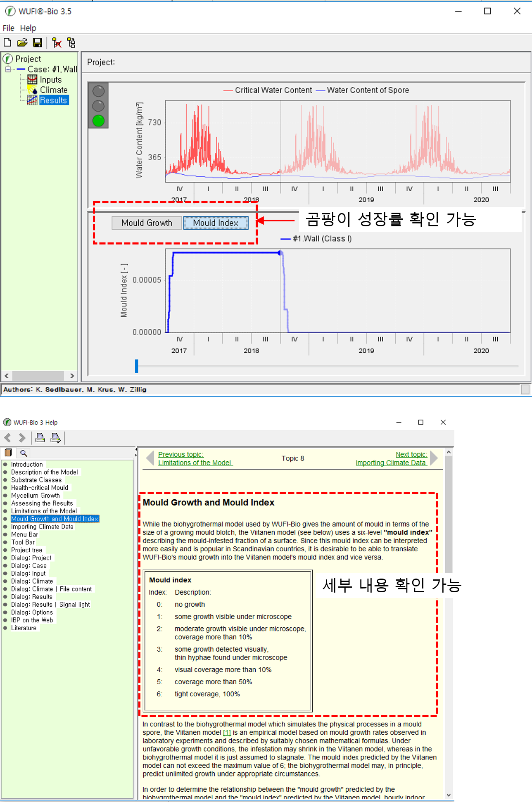Click the duplicate case toolbar icon

[71, 43]
